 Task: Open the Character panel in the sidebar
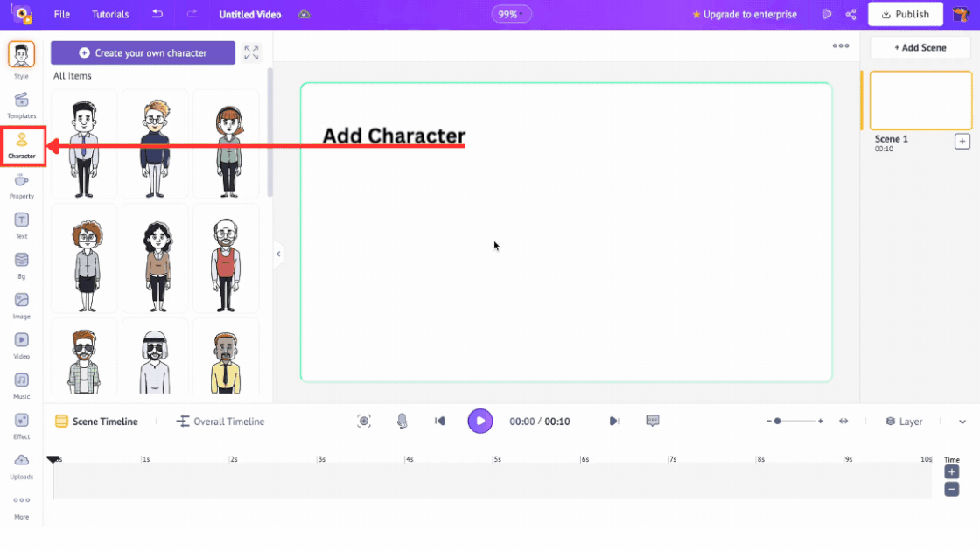(21, 145)
